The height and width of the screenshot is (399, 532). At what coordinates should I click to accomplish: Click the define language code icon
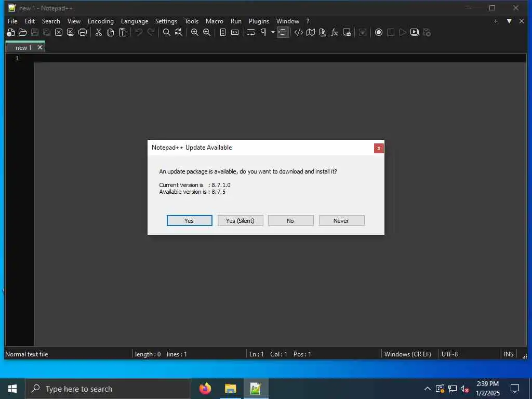299,33
